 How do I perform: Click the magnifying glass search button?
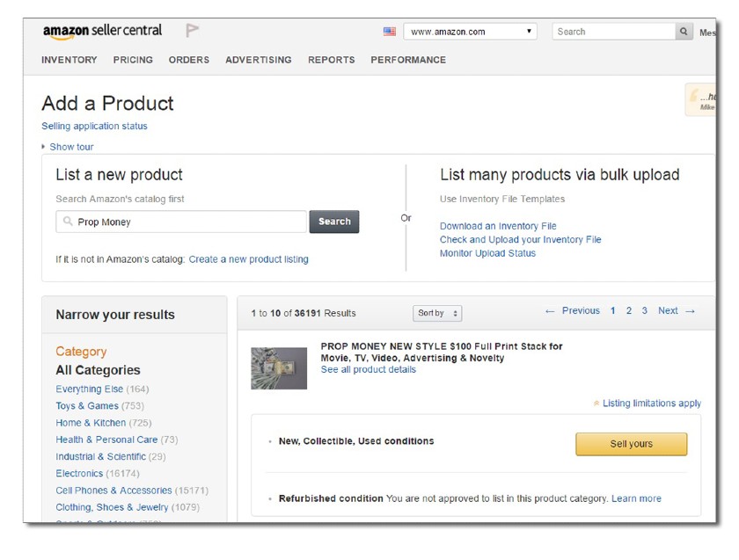[684, 32]
